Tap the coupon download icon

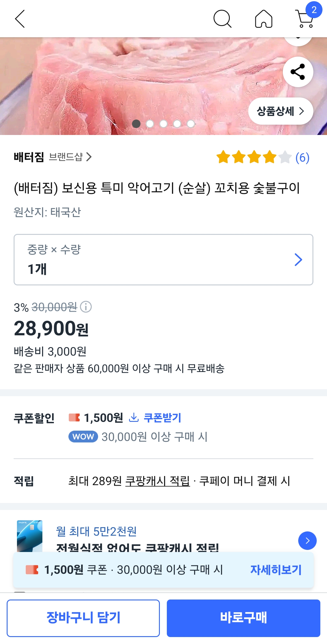[134, 418]
